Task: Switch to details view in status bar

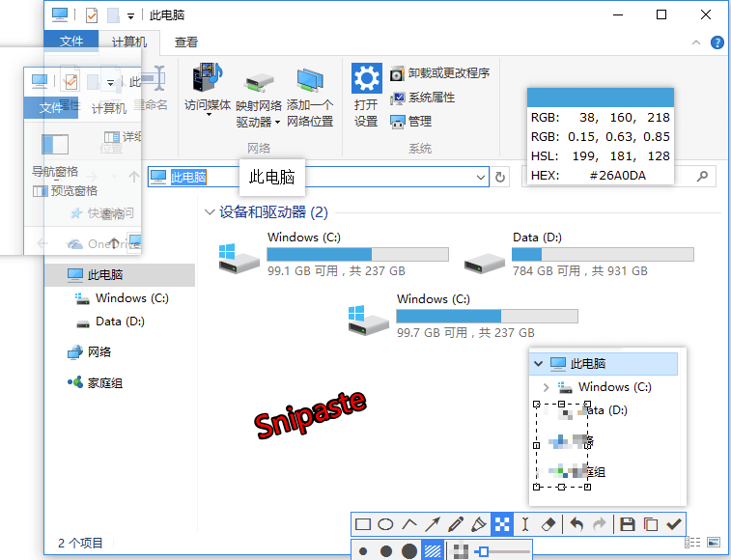Action: coord(692,543)
